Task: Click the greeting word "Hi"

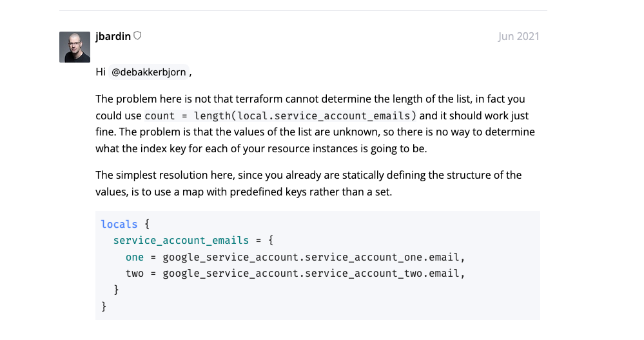Action: 101,72
